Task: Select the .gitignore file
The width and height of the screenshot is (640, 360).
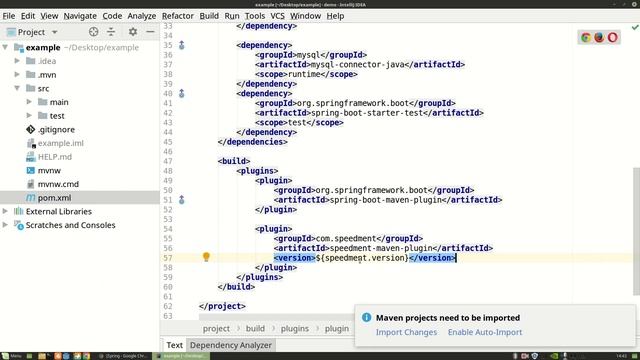Action: coord(56,129)
